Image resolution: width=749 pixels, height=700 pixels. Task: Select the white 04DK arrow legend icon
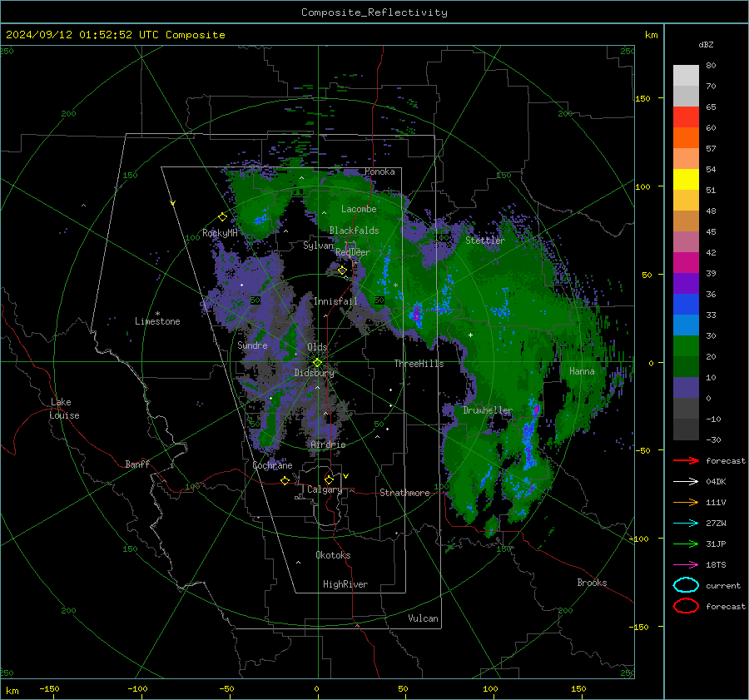pos(686,481)
